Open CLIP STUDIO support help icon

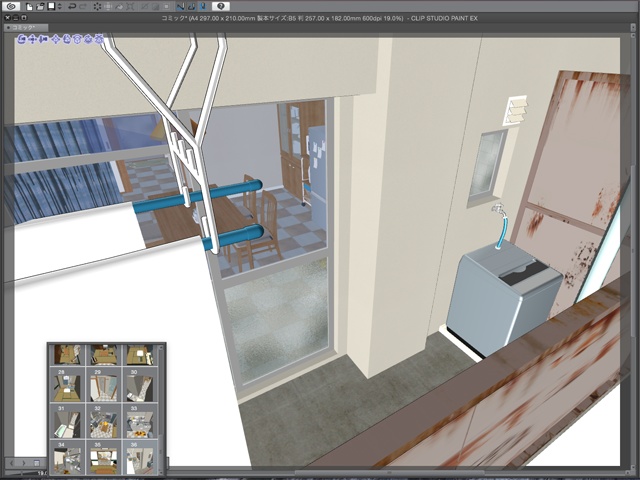[221, 6]
